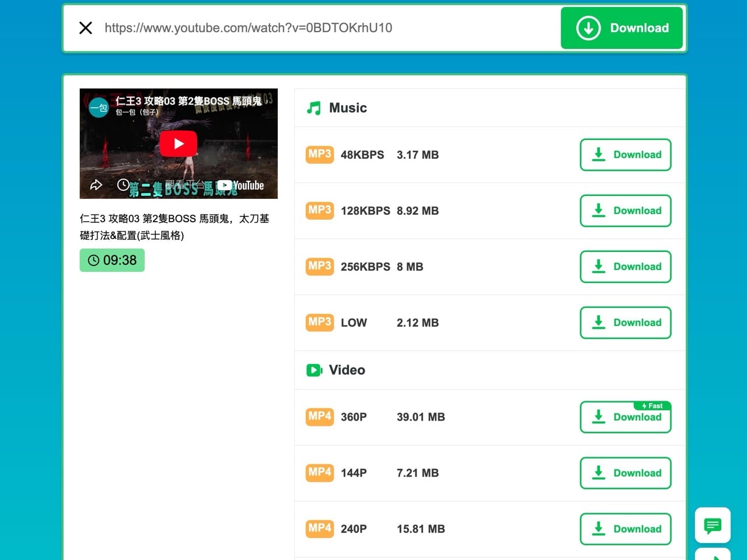Click the video title text below thumbnail
Viewport: 747px width, 560px height.
coord(174,227)
